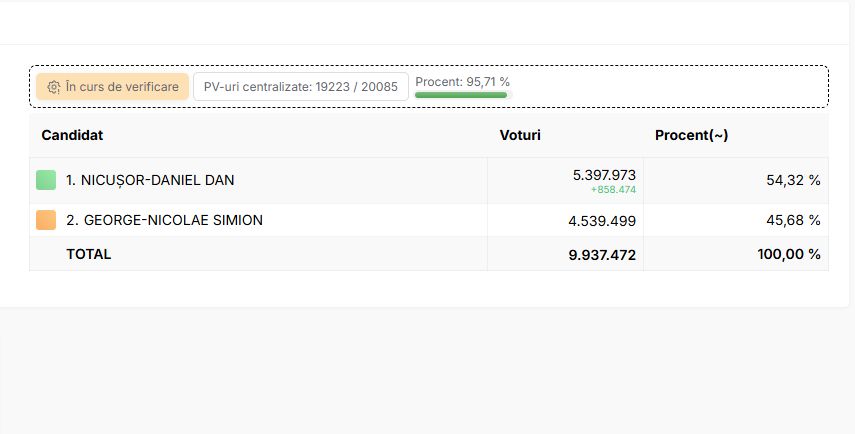Select the PV-uri centralizate 19223 / 20085 box
This screenshot has width=855, height=434.
(300, 87)
